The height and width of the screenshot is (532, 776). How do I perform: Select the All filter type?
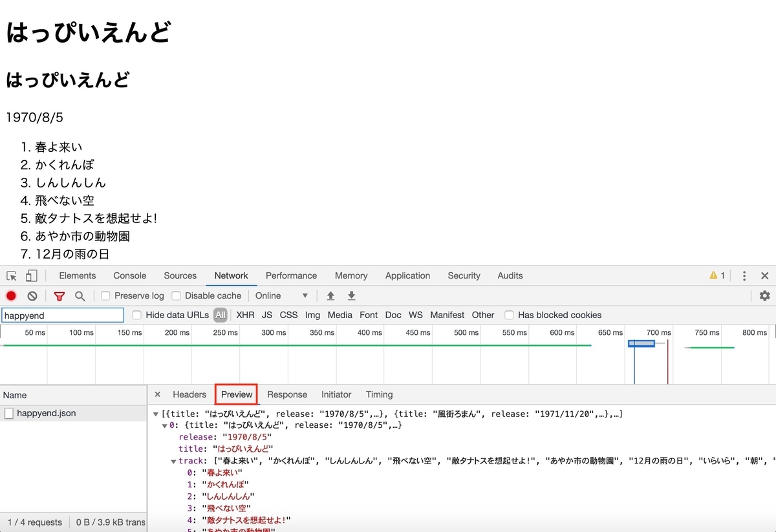[x=221, y=315]
